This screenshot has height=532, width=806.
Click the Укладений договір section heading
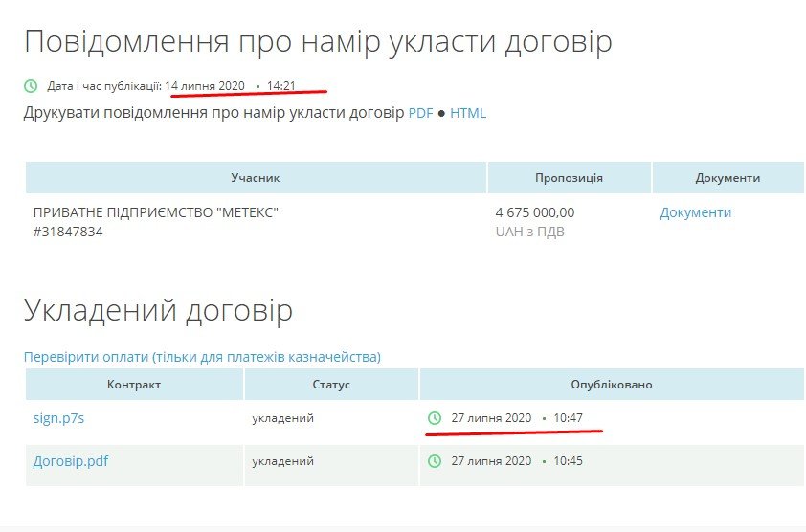pyautogui.click(x=158, y=310)
